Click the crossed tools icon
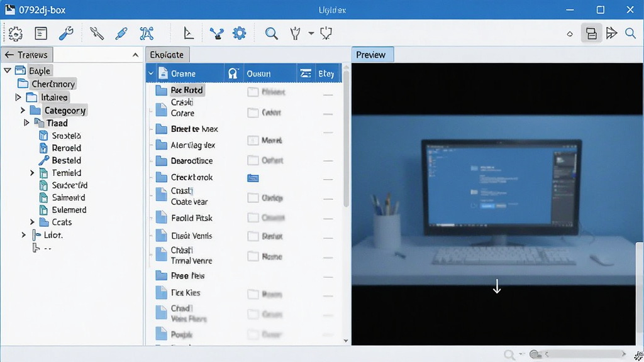 97,33
